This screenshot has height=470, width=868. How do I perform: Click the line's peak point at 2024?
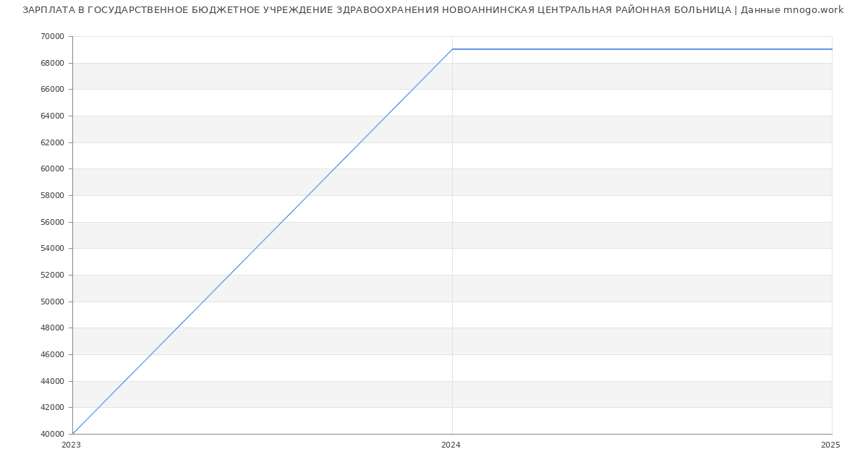pos(452,49)
